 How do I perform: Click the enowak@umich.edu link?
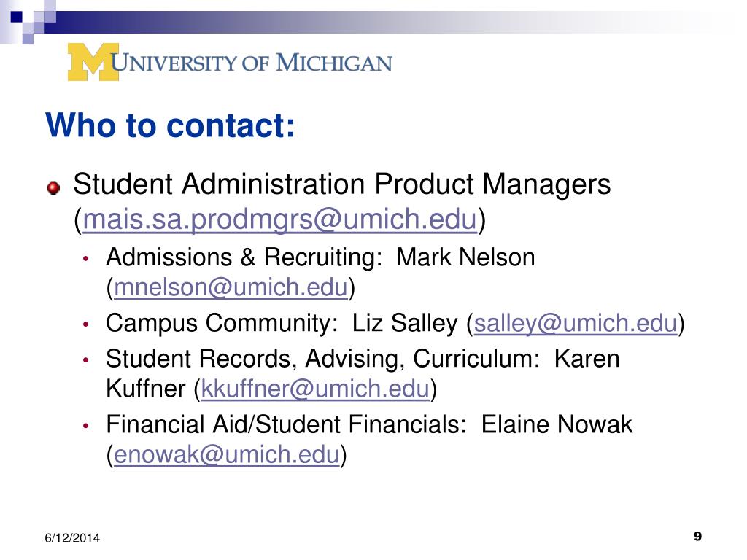[226, 454]
